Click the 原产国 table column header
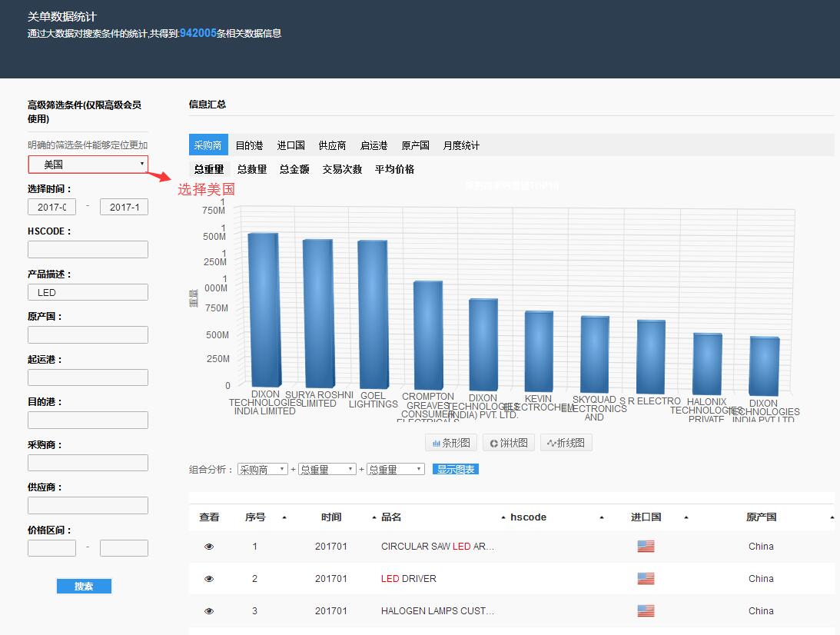The width and height of the screenshot is (840, 635). (762, 517)
